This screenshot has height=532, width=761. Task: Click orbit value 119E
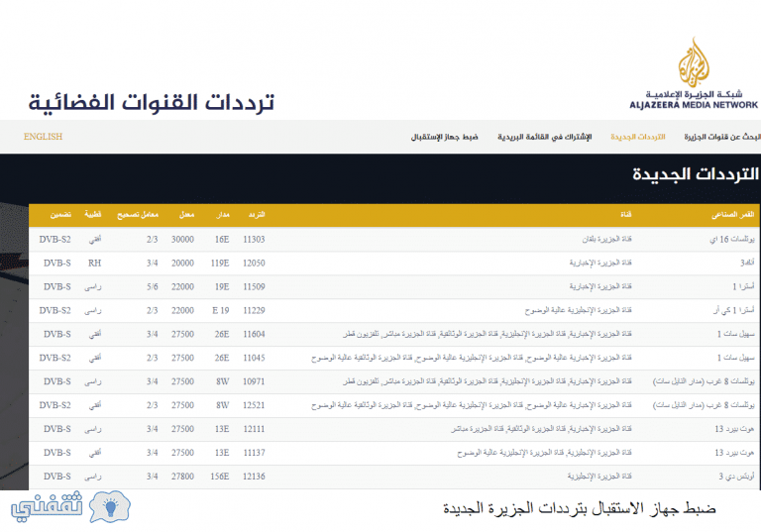(220, 264)
